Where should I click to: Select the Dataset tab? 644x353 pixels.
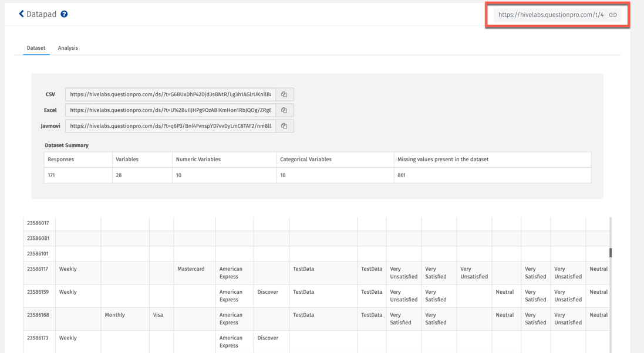pos(36,48)
